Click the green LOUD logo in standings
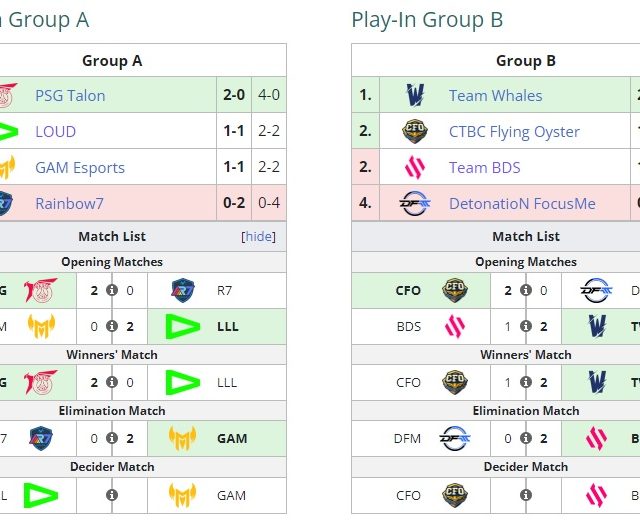Viewport: 640px width, 526px height. coord(8,132)
